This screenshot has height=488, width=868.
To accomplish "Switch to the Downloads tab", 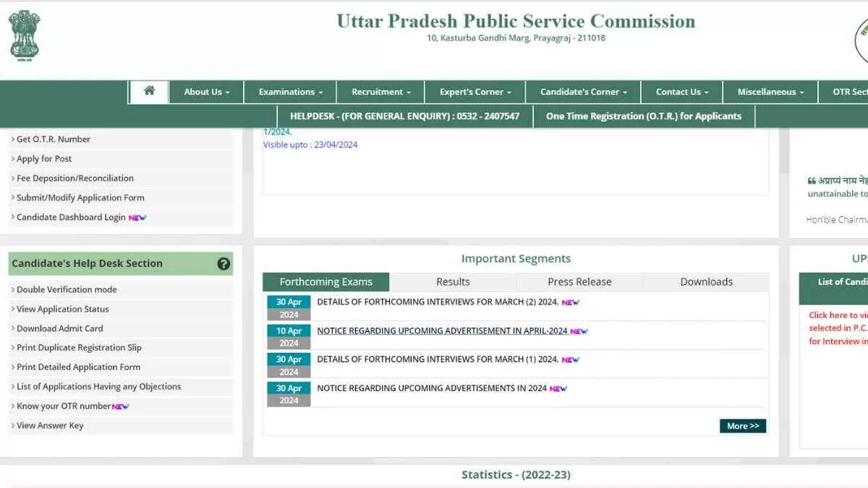I will pyautogui.click(x=706, y=282).
